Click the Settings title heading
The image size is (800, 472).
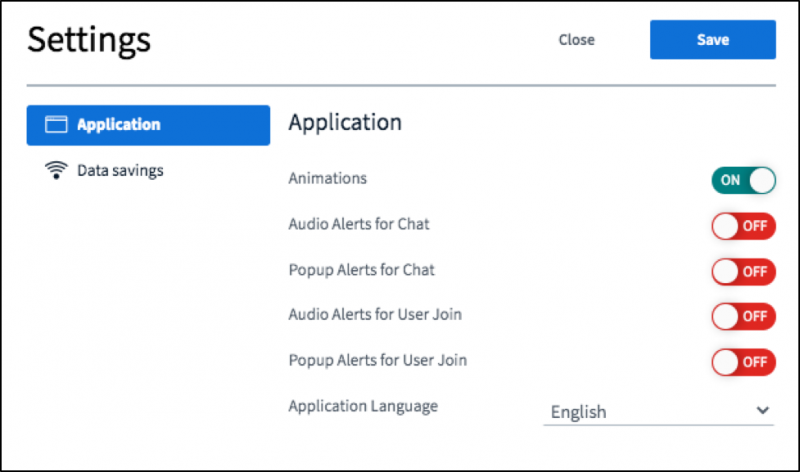click(x=89, y=40)
